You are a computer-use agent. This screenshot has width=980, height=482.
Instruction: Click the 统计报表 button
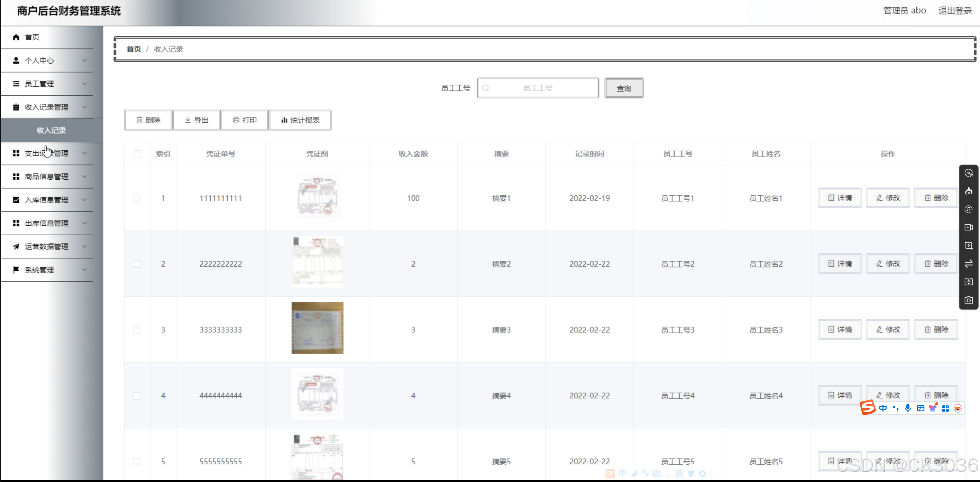pos(300,120)
